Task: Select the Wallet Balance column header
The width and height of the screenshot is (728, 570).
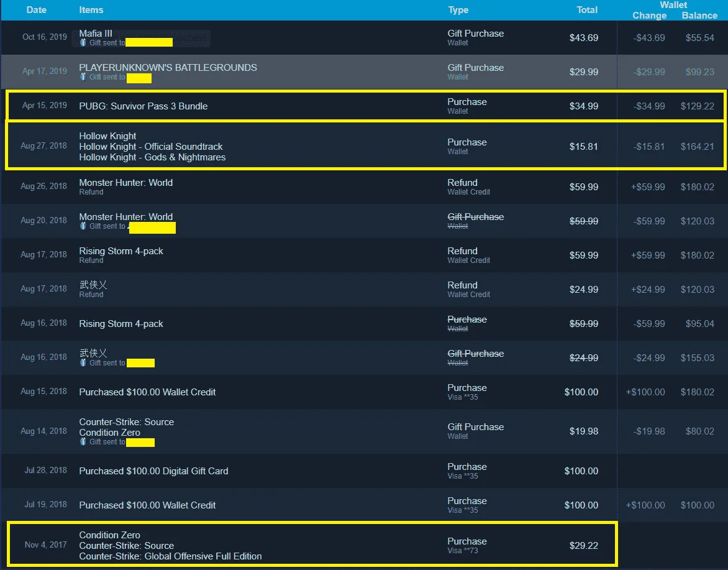Action: pyautogui.click(x=699, y=16)
